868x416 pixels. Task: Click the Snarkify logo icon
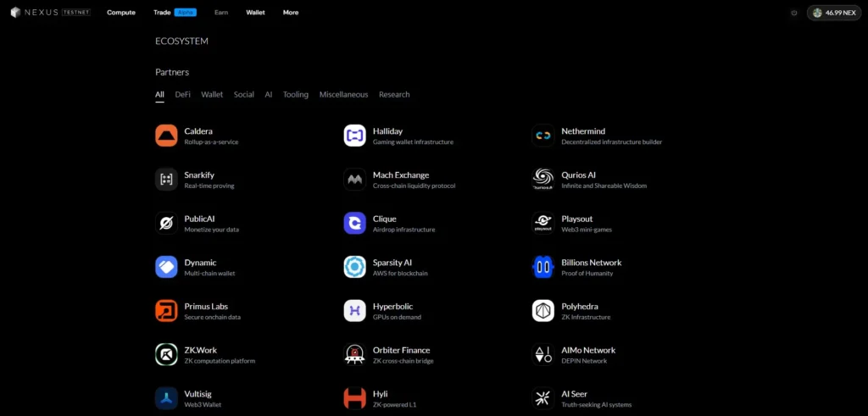[x=166, y=180]
